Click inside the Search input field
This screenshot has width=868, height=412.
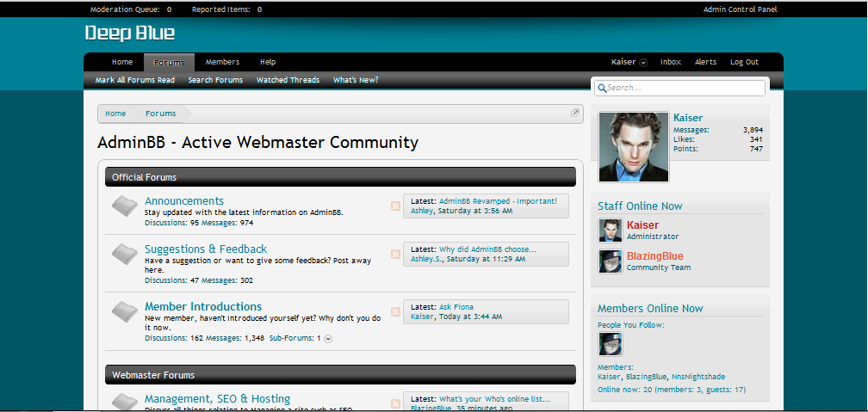[x=679, y=88]
